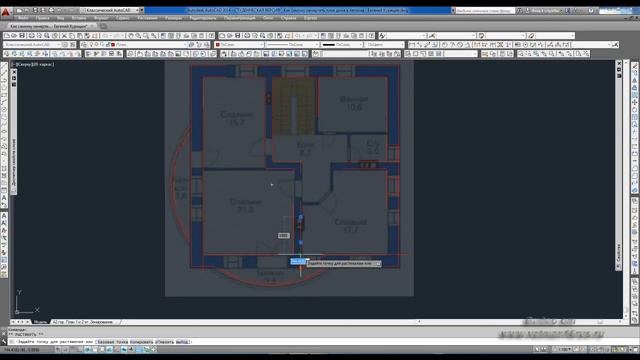Click the Dimension Style icon at toolbar end

click(x=615, y=44)
